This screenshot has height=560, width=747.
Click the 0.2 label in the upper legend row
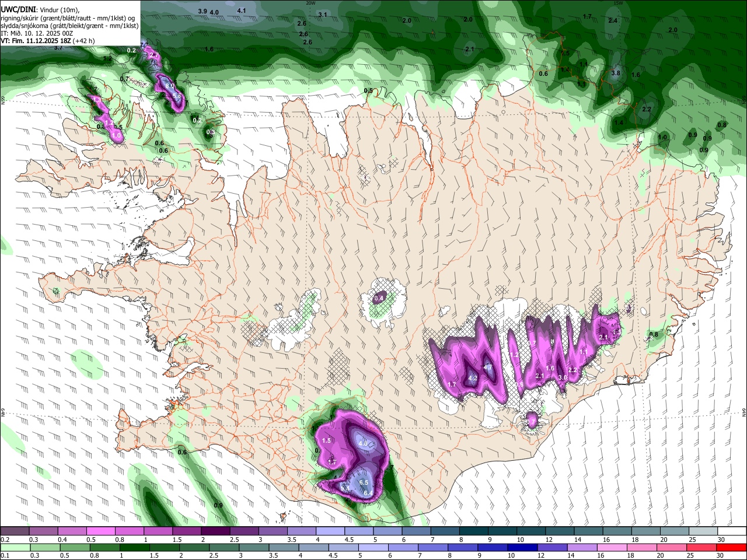point(5,540)
